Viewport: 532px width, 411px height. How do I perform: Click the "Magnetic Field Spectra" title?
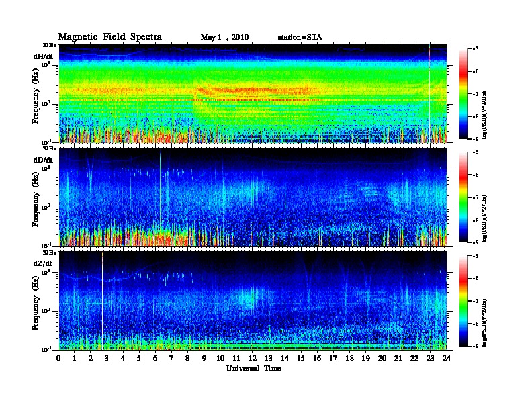coord(110,37)
